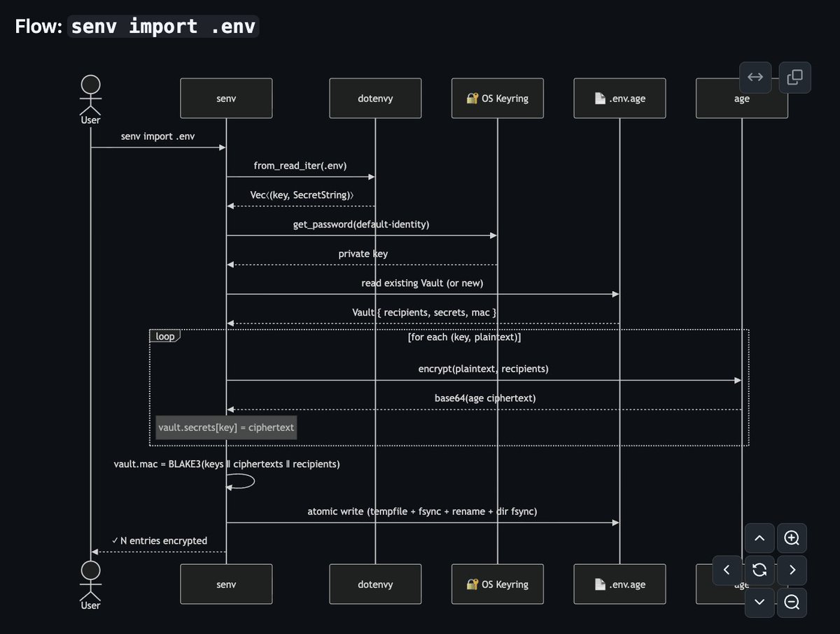Viewport: 840px width, 634px height.
Task: Select the top age participant box
Action: [742, 98]
